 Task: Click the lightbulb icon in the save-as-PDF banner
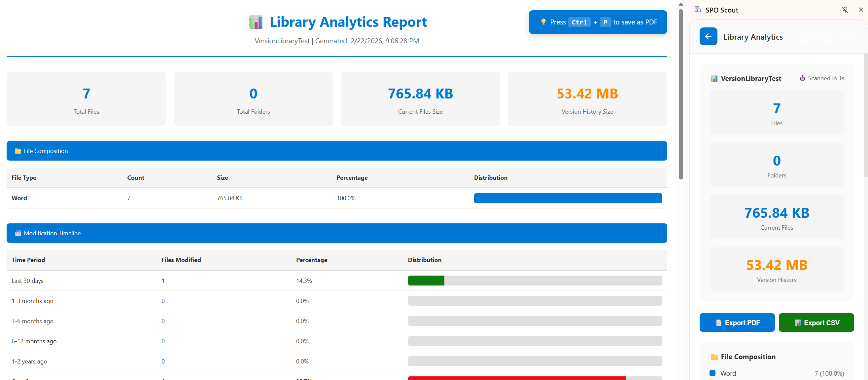pyautogui.click(x=544, y=21)
